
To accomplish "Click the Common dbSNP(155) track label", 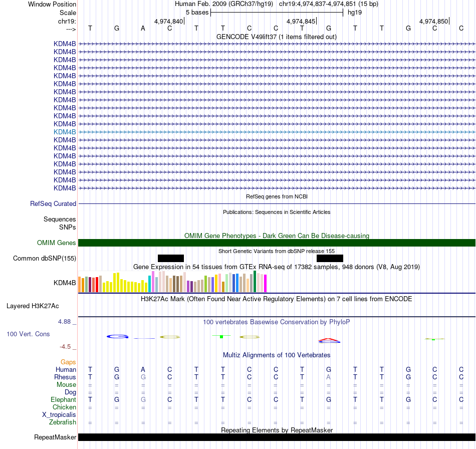I will pos(45,259).
